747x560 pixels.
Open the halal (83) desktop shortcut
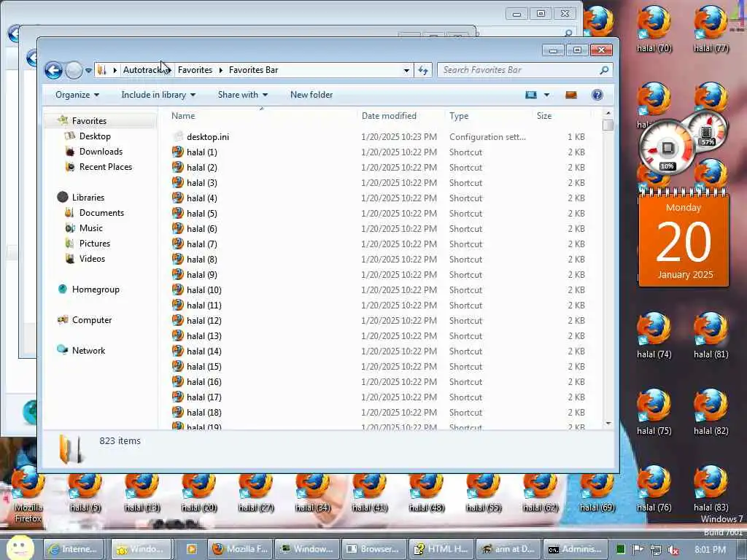(x=711, y=489)
